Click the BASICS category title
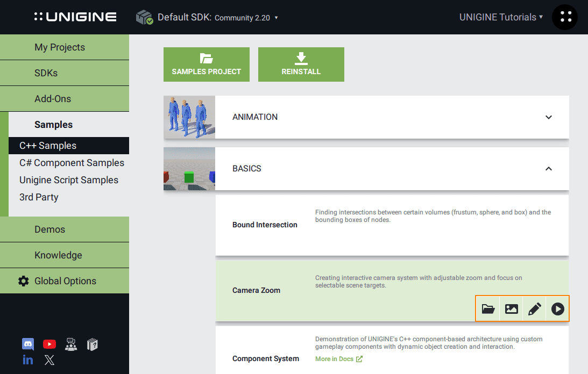 [247, 169]
